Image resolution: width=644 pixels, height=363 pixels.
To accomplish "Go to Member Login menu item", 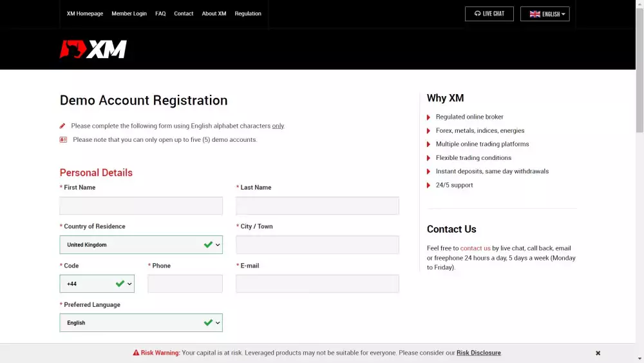I will point(129,14).
